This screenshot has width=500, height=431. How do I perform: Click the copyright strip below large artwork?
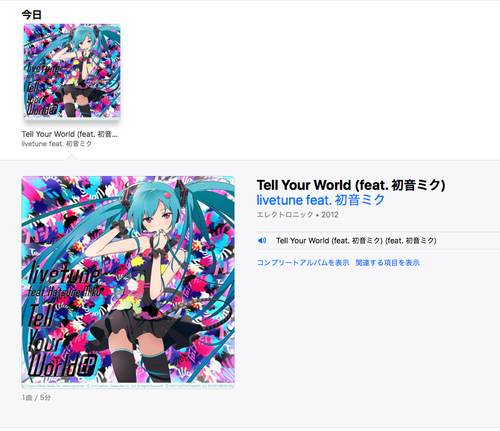click(x=128, y=386)
